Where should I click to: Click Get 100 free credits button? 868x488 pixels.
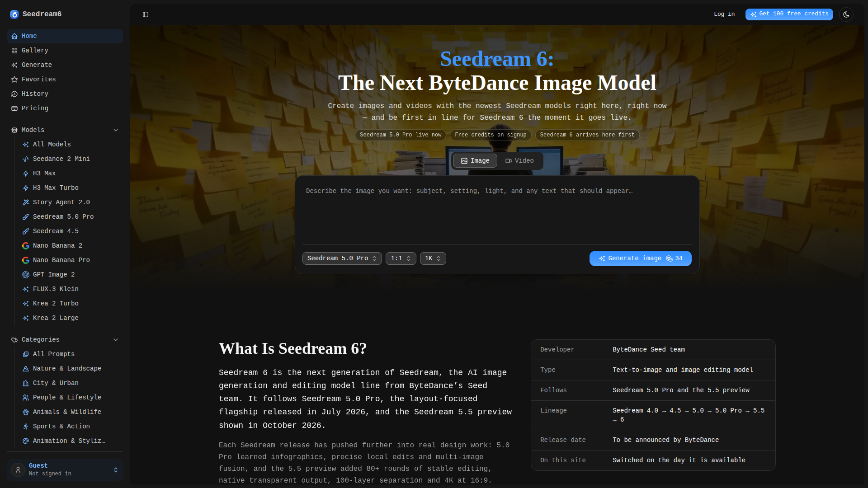tap(789, 14)
